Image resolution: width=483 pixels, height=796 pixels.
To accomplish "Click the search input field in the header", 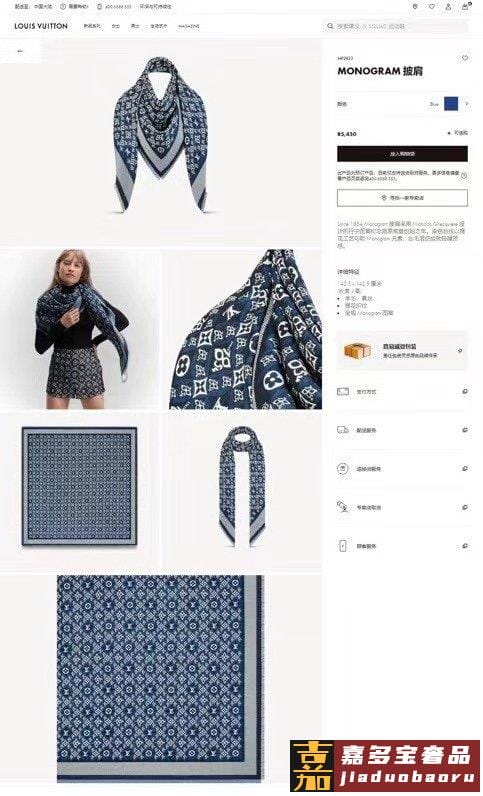I will tap(395, 26).
